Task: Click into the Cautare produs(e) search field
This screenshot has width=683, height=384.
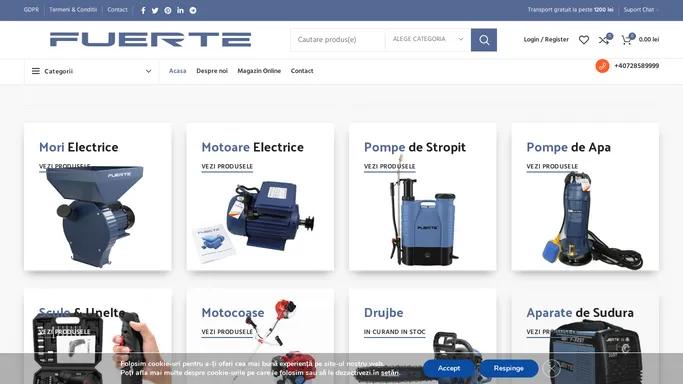Action: pos(338,40)
